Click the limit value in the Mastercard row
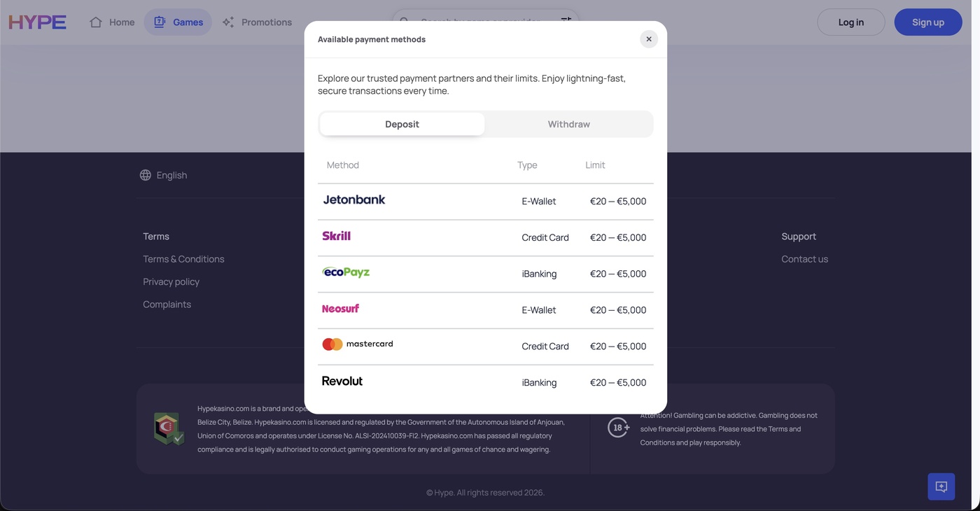 tap(618, 346)
